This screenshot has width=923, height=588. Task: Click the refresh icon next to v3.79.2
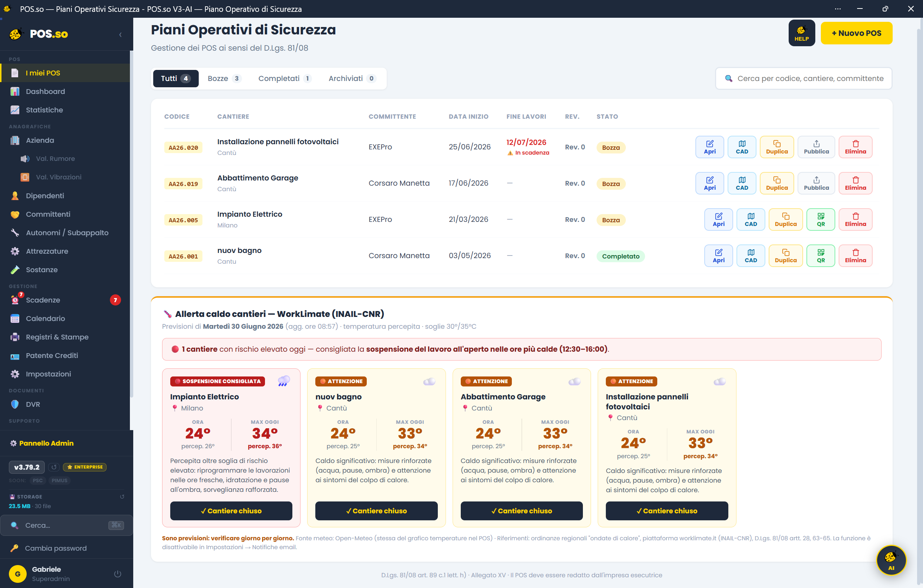(54, 467)
